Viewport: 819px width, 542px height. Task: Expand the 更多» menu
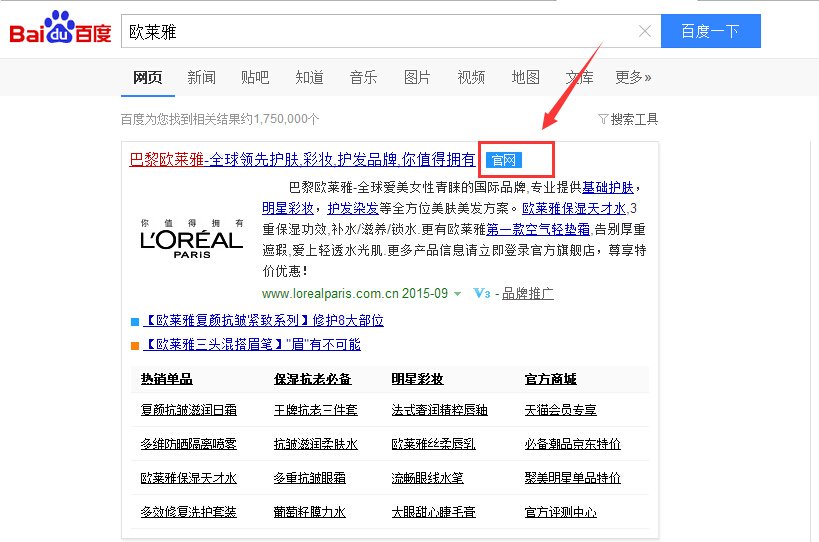pyautogui.click(x=633, y=77)
